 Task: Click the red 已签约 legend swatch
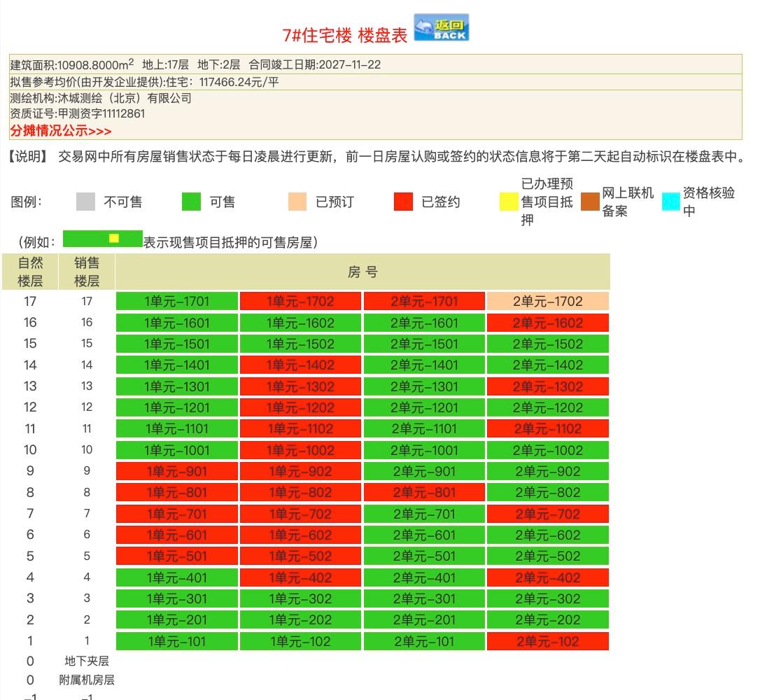pos(403,202)
